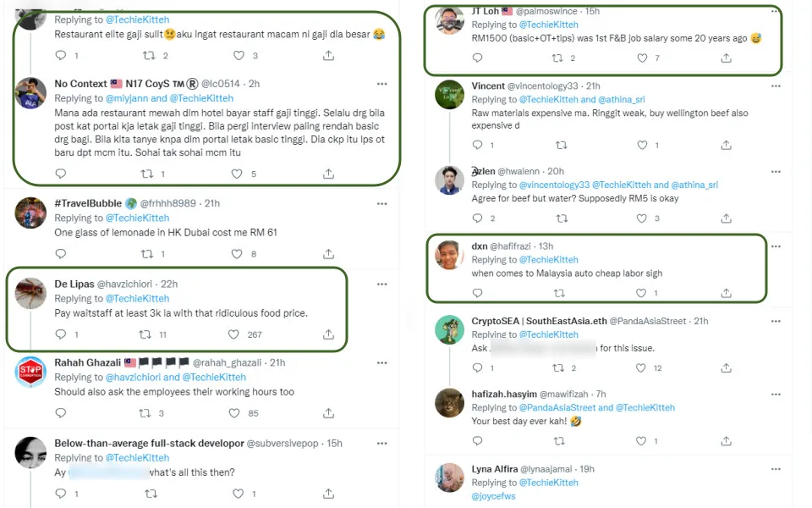Retweet CryptoSEA's tweet
The width and height of the screenshot is (812, 508).
click(558, 367)
